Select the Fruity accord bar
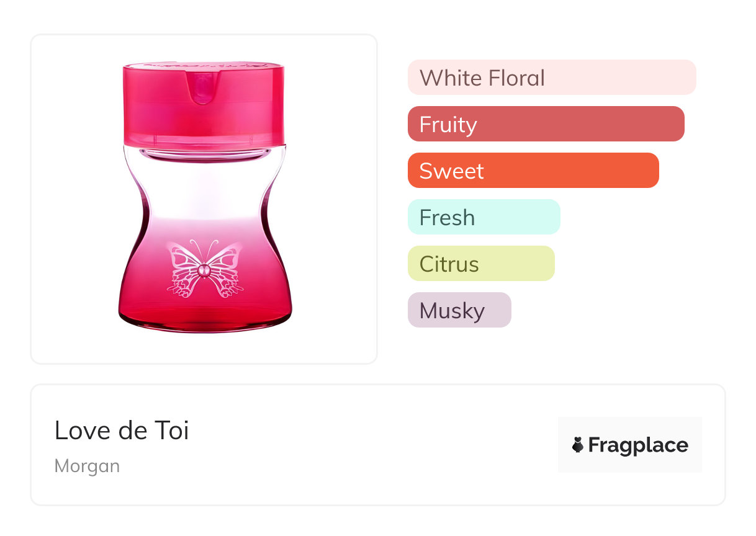This screenshot has width=756, height=536. (546, 124)
